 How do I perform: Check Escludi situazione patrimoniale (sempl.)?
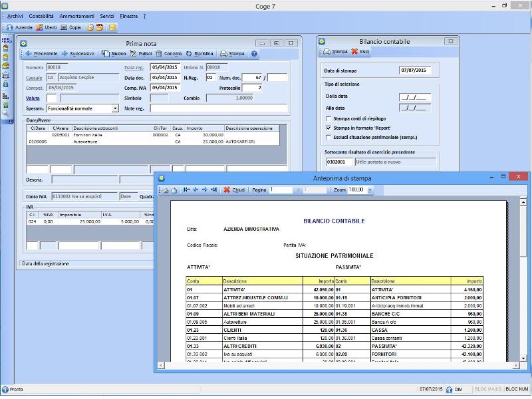(328, 136)
